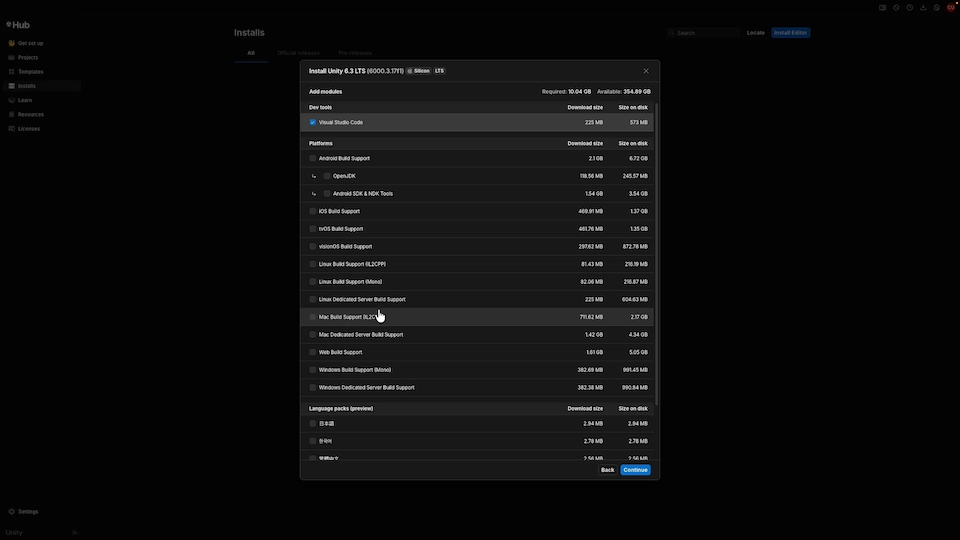Image resolution: width=960 pixels, height=540 pixels.
Task: Click the 'Platforms' section header
Action: 321,144
